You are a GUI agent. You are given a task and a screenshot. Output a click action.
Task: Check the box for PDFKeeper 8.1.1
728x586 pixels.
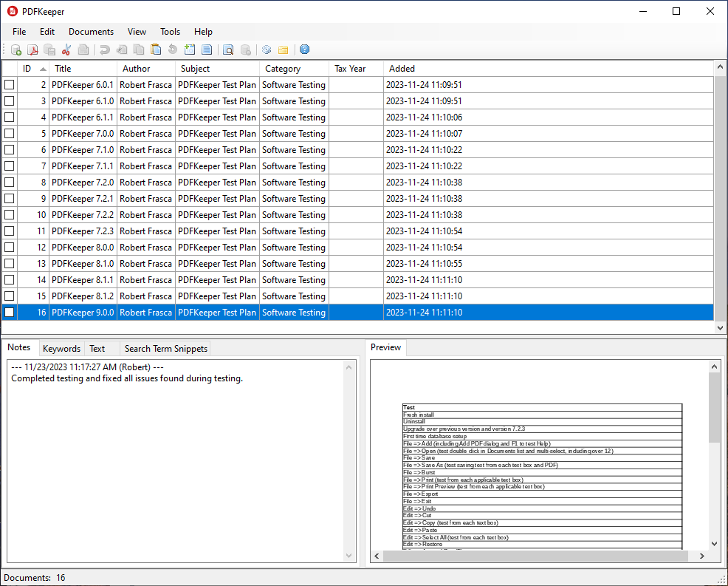tap(10, 280)
